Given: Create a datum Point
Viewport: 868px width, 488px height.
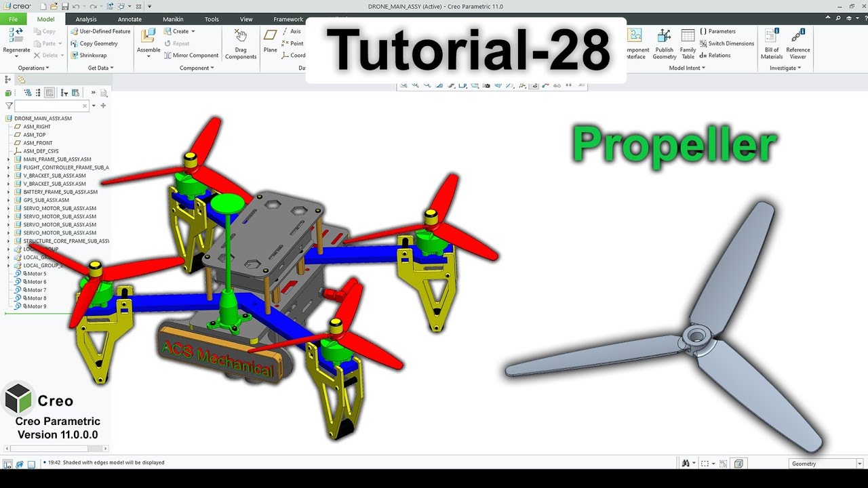Looking at the screenshot, I should pyautogui.click(x=293, y=43).
